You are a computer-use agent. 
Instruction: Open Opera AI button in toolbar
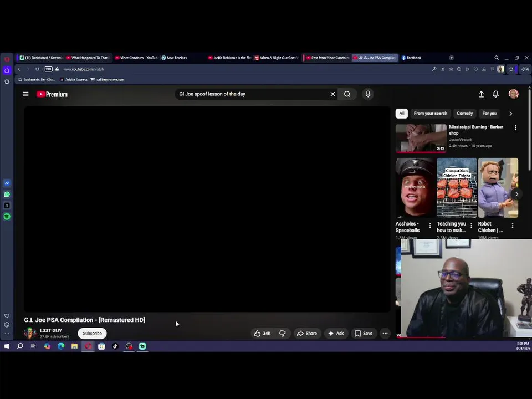pyautogui.click(x=525, y=69)
